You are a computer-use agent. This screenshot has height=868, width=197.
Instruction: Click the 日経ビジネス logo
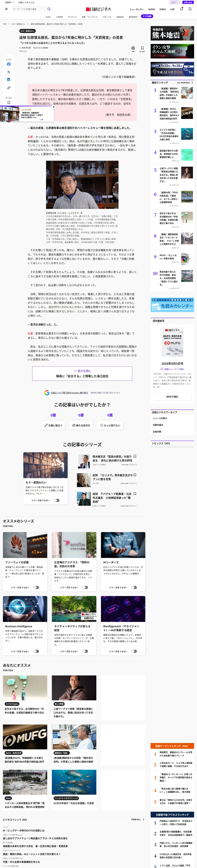coord(99,9)
